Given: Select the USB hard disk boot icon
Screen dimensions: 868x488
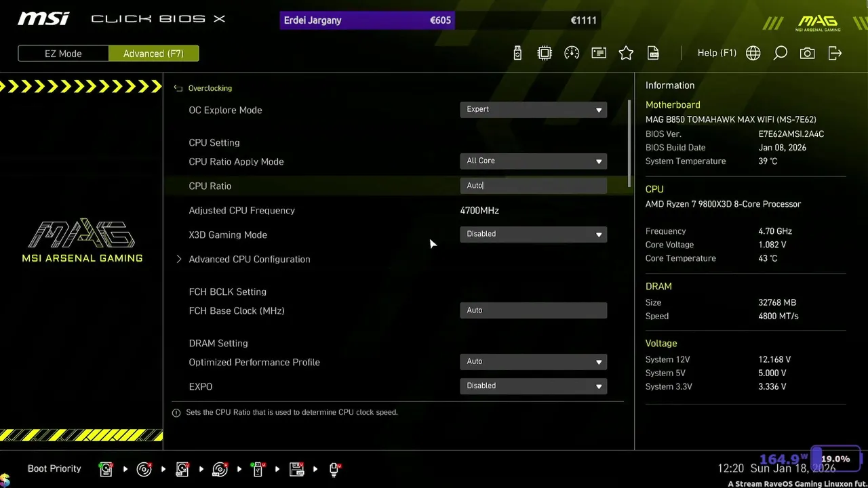Looking at the screenshot, I should 182,468.
